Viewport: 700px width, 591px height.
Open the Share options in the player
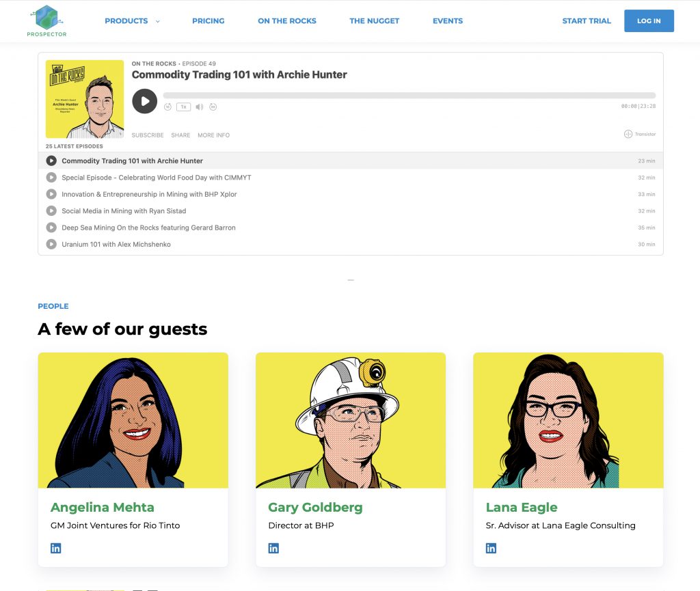tap(180, 135)
